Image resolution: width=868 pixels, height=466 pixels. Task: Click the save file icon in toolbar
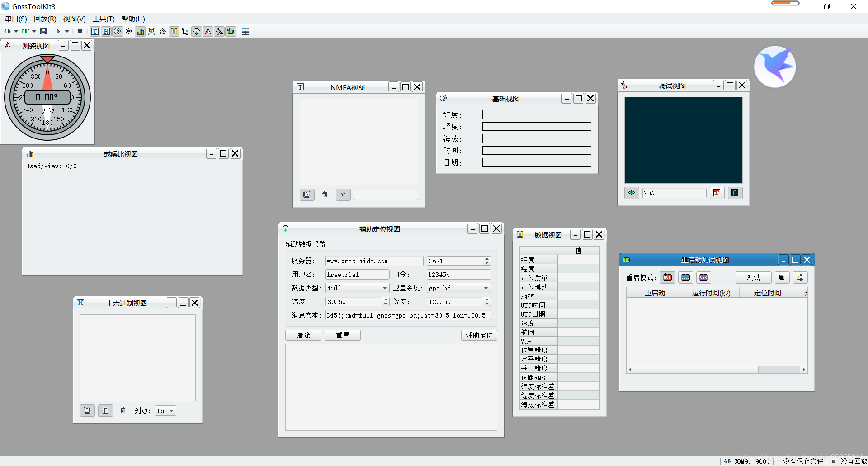coord(43,31)
